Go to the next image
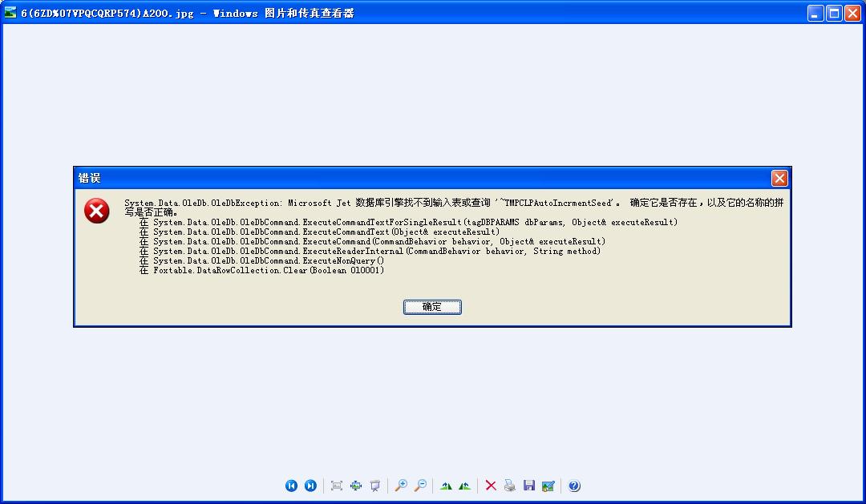The width and height of the screenshot is (866, 504). pyautogui.click(x=310, y=486)
